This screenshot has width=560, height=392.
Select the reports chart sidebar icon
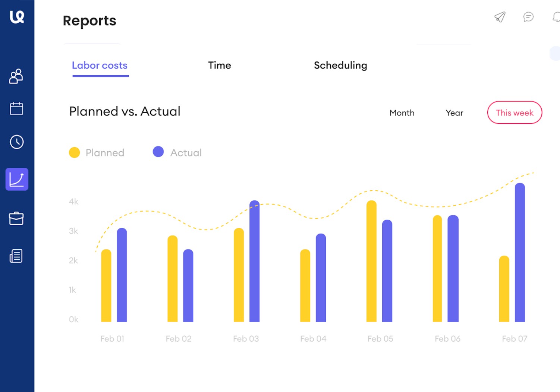coord(17,179)
